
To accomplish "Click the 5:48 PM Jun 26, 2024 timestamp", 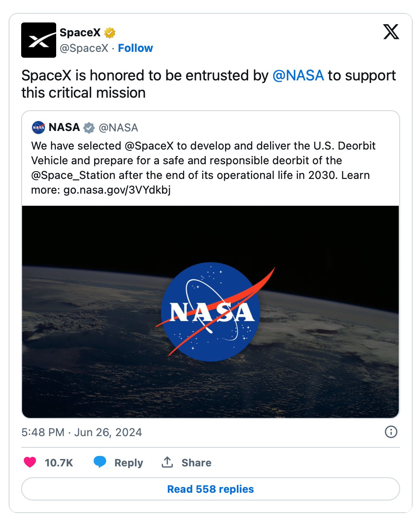I will click(x=82, y=432).
